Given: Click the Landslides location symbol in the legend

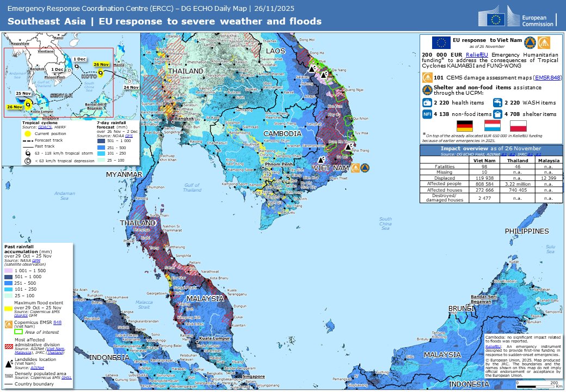Looking at the screenshot, I should [x=9, y=364].
